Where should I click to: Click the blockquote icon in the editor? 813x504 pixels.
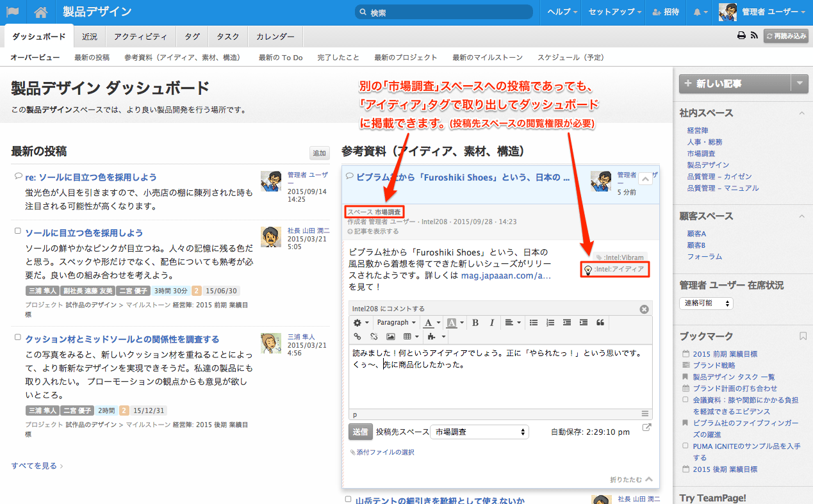(x=600, y=323)
